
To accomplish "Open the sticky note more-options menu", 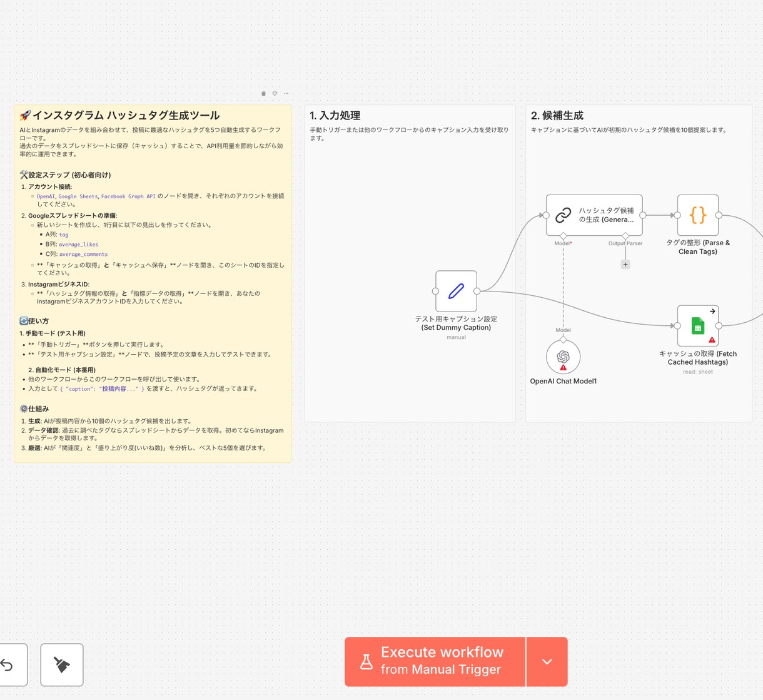I will tap(286, 93).
